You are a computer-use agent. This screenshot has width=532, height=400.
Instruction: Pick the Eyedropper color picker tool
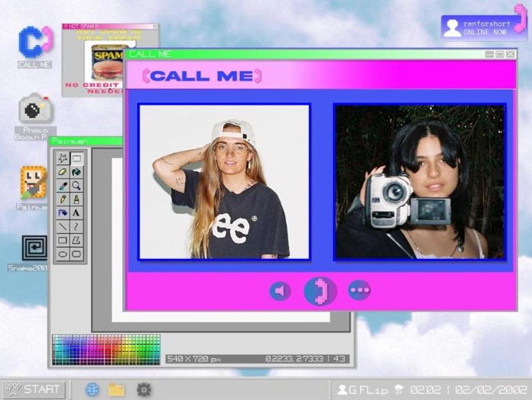[x=63, y=186]
